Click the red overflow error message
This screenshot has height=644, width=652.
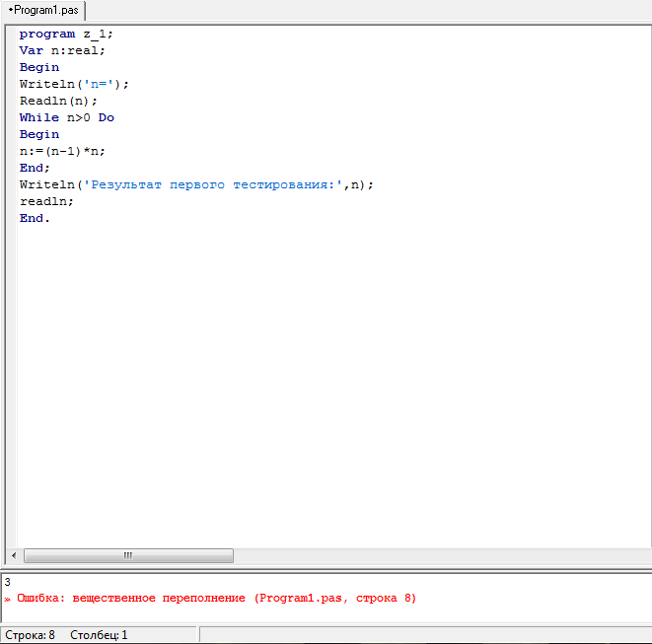(216, 598)
